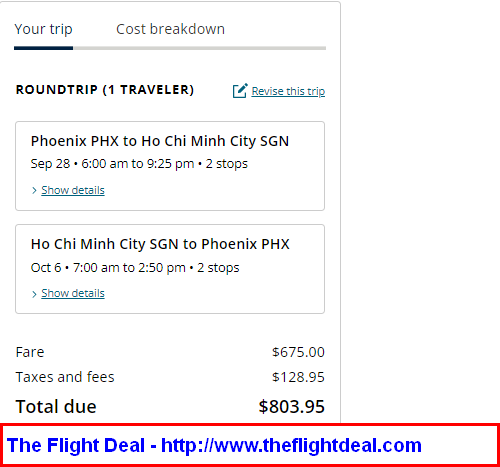Click chevron icon for Phoenix to SGN details
Viewport: 500px width, 467px height.
tap(34, 190)
